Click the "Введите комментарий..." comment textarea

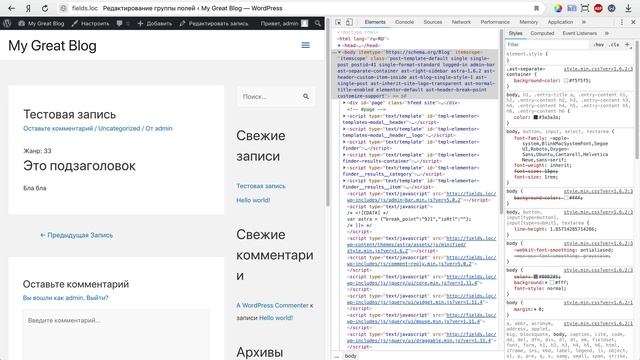click(116, 335)
